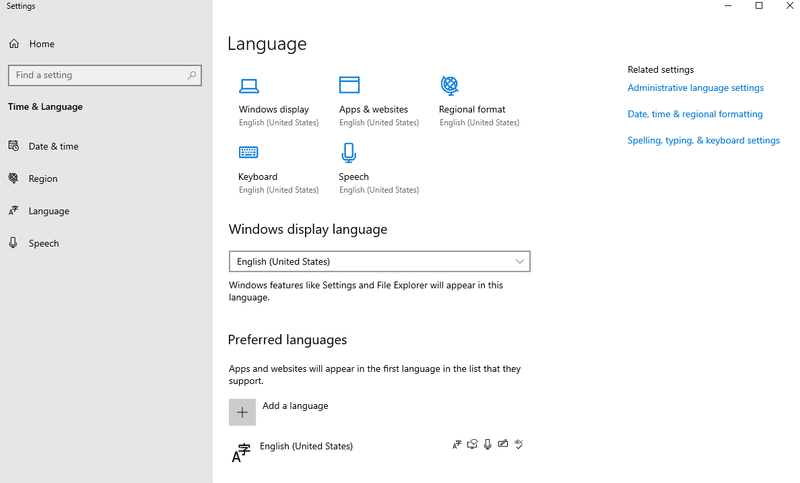
Task: Click Time & Language sidebar heading
Action: pos(45,107)
